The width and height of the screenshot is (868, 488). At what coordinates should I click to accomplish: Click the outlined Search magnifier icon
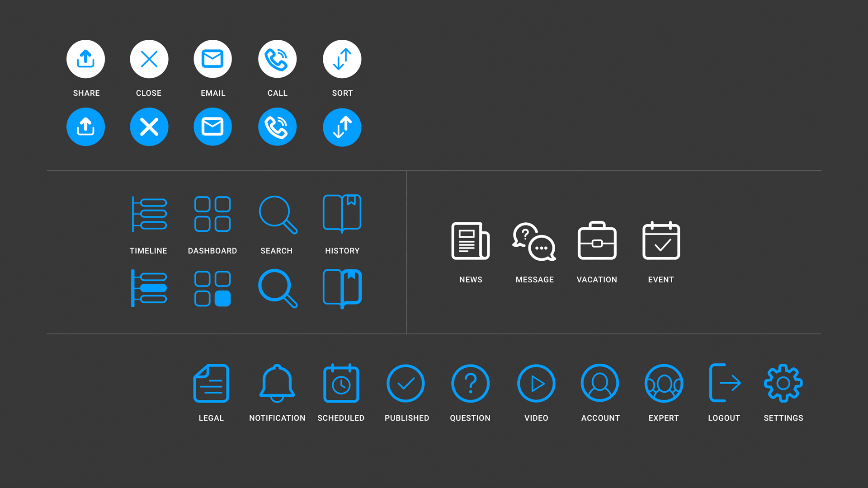pos(278,215)
